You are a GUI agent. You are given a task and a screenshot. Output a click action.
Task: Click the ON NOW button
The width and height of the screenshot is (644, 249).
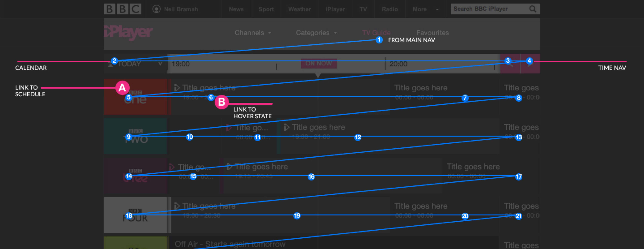(x=319, y=63)
